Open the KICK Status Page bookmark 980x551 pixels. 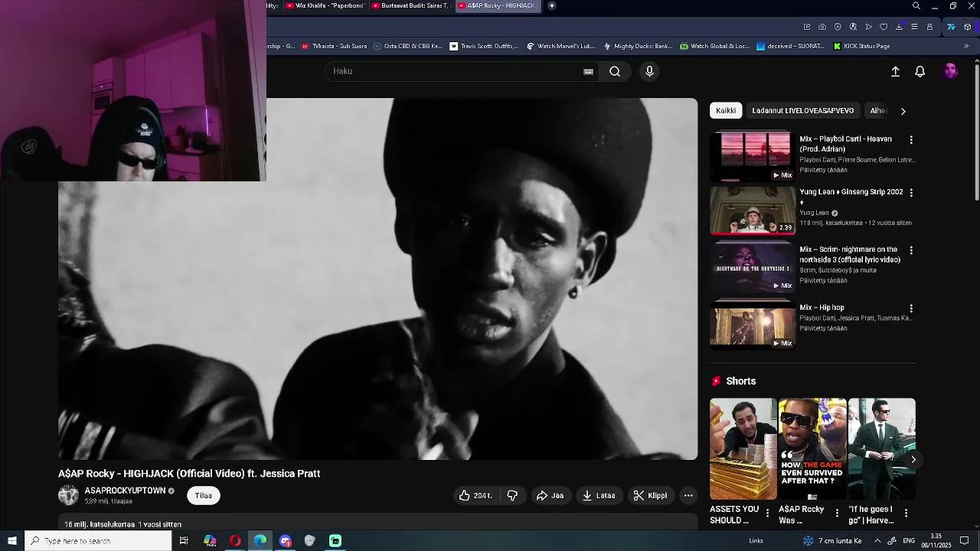(861, 46)
